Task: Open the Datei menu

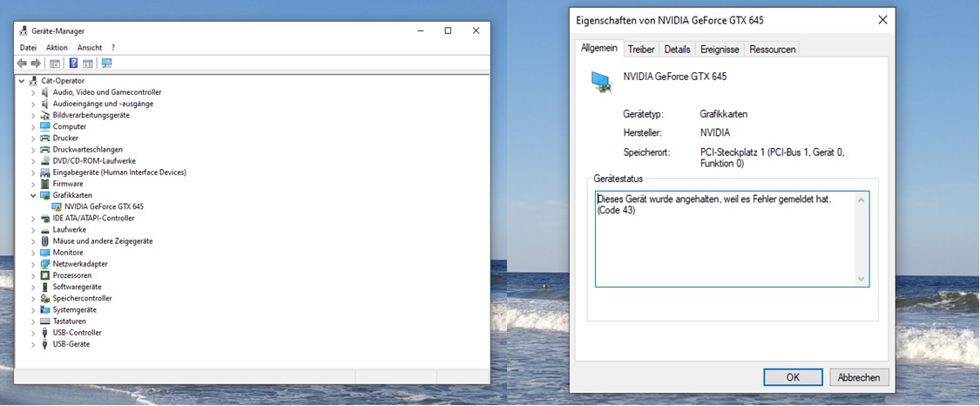Action: (28, 47)
